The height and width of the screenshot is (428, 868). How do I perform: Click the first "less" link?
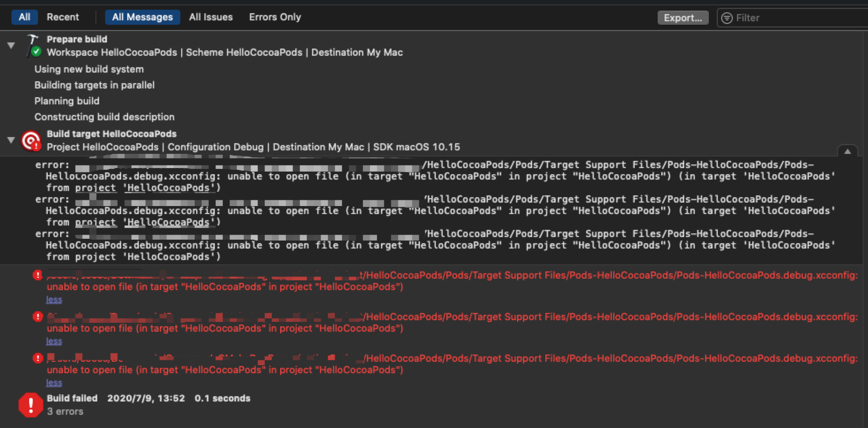coord(54,300)
